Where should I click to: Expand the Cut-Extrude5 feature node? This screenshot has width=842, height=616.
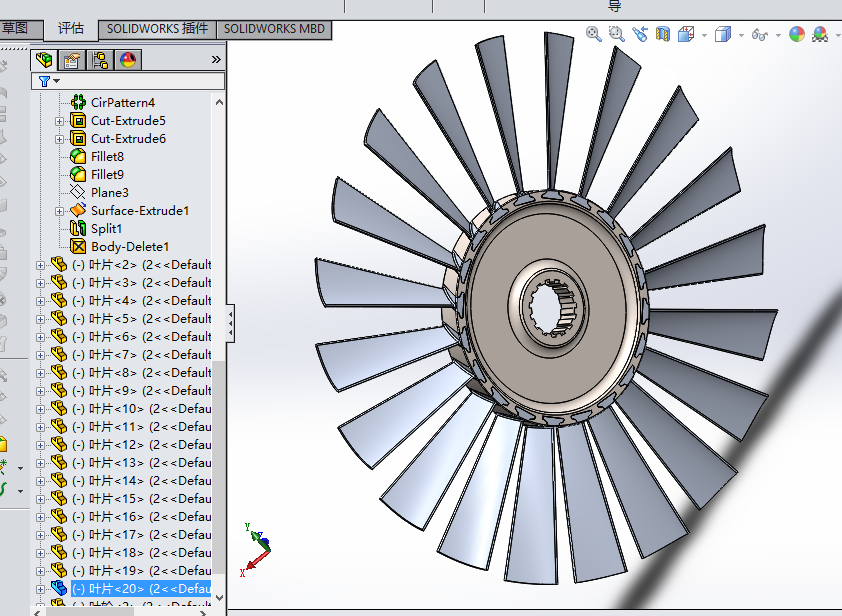(59, 121)
